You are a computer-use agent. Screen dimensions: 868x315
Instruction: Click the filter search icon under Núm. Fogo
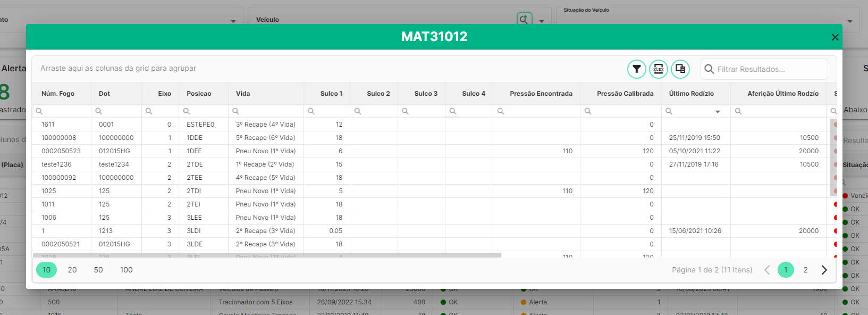tap(39, 111)
